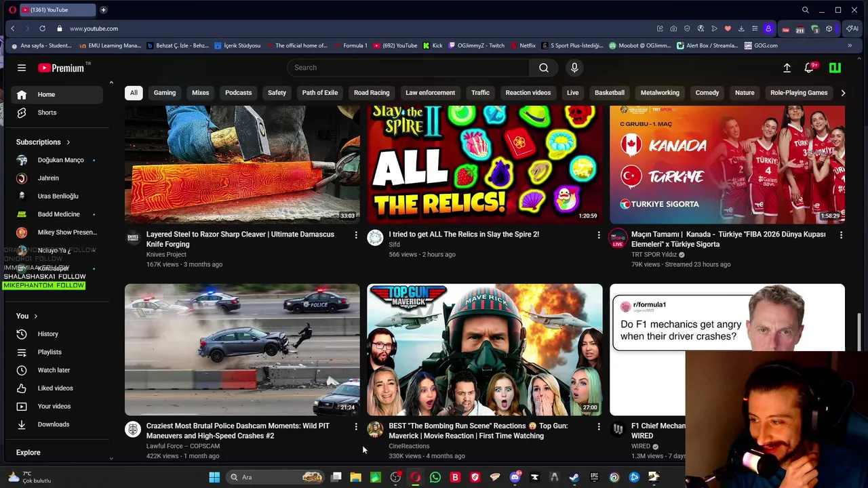
Task: Open options menu for Slay the Spire video
Action: [x=598, y=235]
